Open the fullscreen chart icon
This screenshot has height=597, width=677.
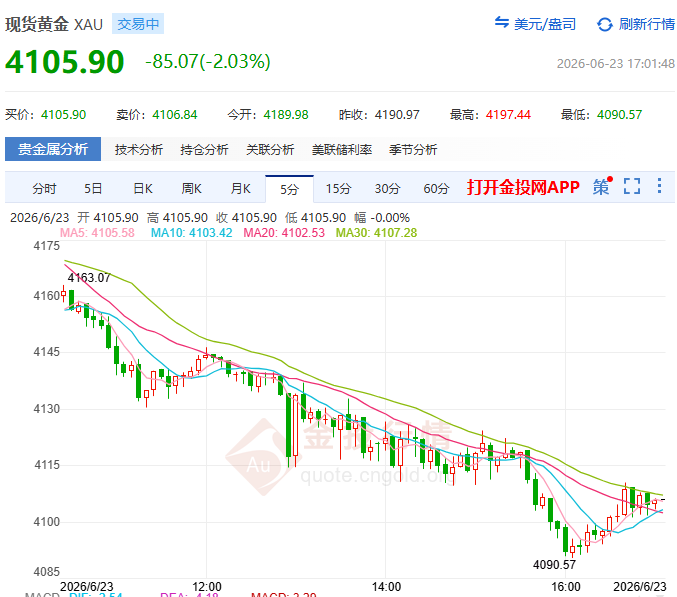[x=632, y=186]
